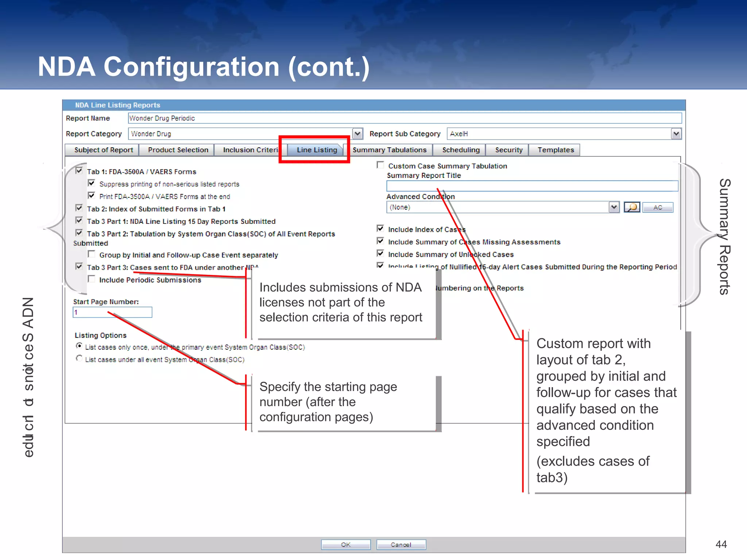The width and height of the screenshot is (747, 560).
Task: Click the AC button beside Advanced Condition
Action: (658, 207)
